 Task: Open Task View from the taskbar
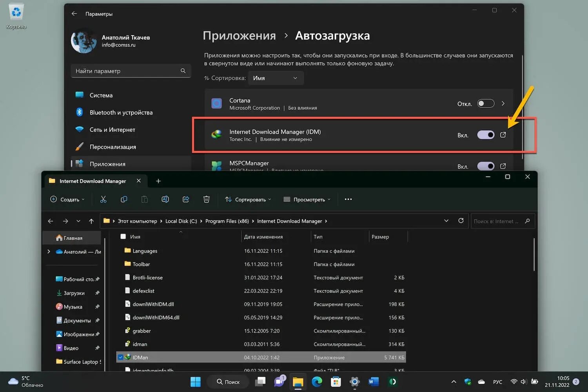[x=260, y=382]
